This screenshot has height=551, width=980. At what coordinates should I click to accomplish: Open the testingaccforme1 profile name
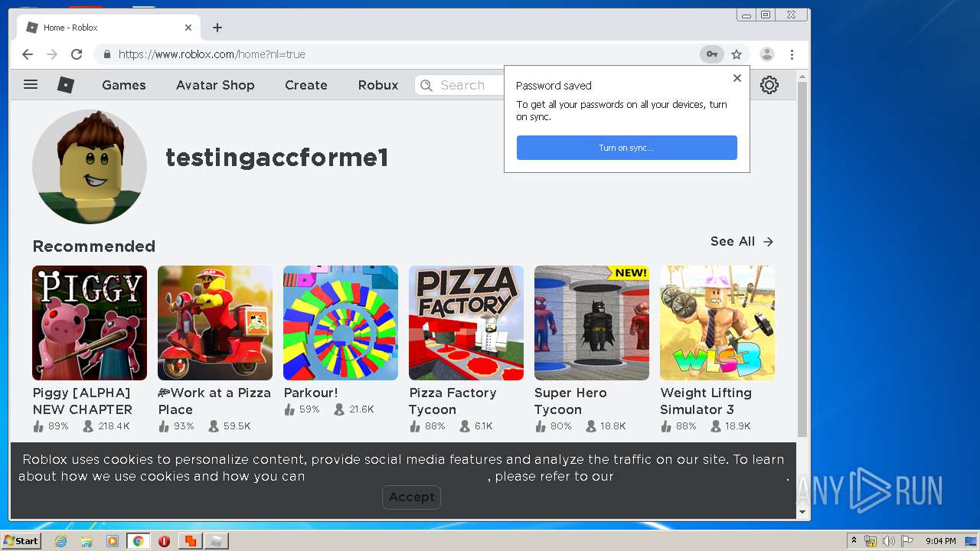click(276, 158)
